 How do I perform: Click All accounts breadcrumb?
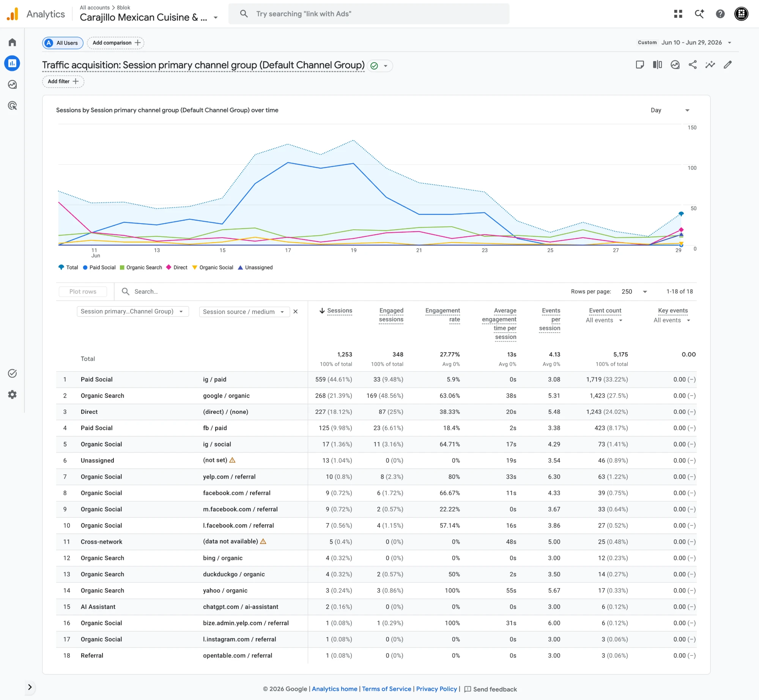click(94, 8)
